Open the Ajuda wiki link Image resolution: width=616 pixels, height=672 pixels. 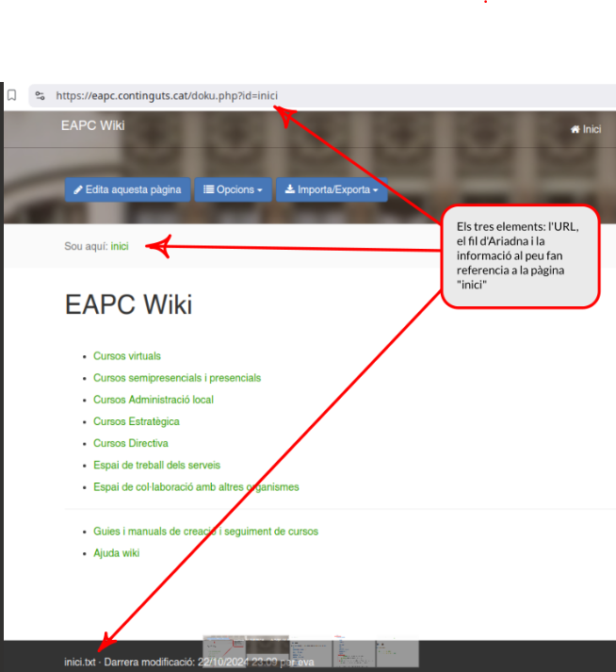click(116, 553)
